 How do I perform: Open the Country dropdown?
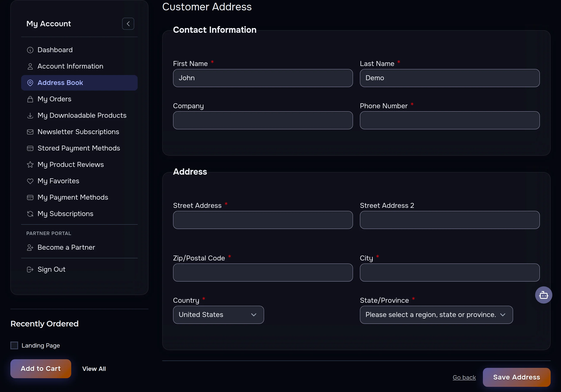tap(218, 315)
